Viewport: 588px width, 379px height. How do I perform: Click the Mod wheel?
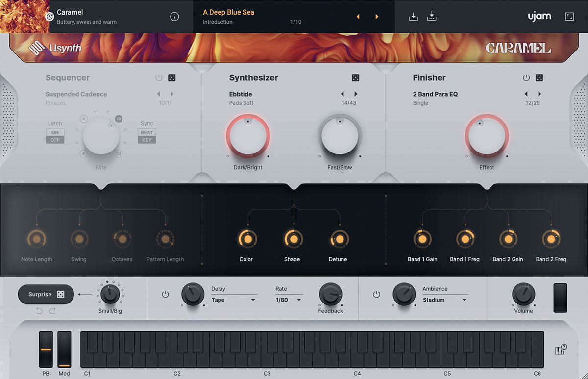[64, 350]
